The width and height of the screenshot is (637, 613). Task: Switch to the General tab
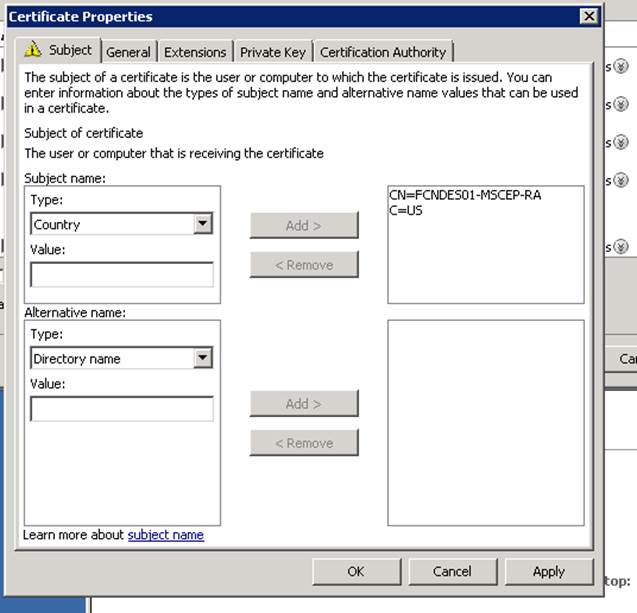[x=128, y=52]
